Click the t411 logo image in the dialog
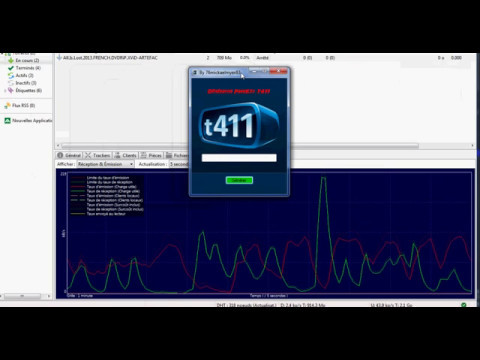 pyautogui.click(x=239, y=126)
